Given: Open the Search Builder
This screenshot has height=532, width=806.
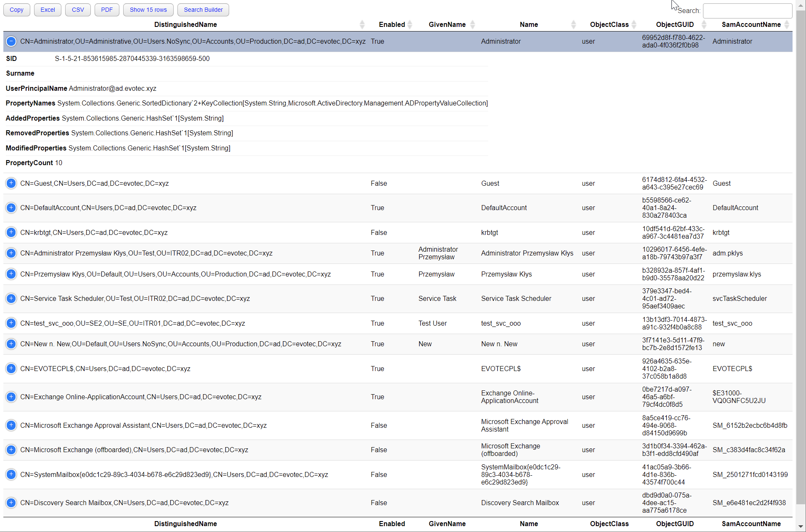Looking at the screenshot, I should tap(203, 10).
